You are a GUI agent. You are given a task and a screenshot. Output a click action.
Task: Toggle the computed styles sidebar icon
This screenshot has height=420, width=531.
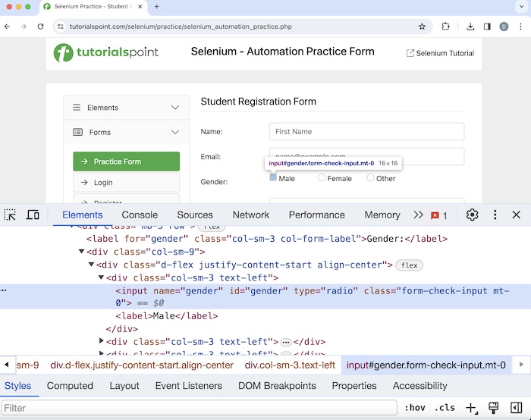click(x=516, y=408)
